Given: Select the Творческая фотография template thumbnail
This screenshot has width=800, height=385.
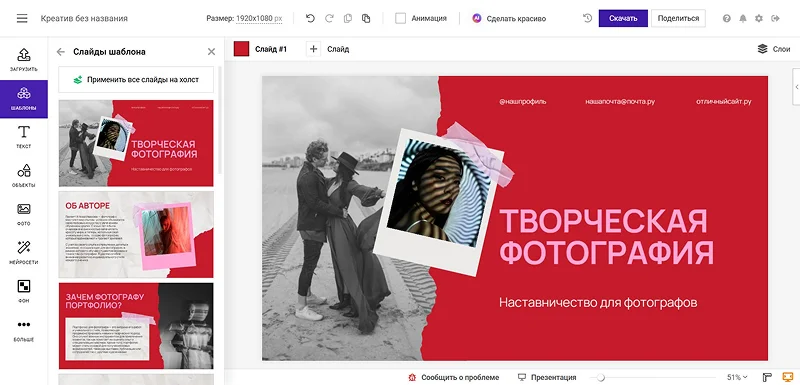Looking at the screenshot, I should [136, 143].
